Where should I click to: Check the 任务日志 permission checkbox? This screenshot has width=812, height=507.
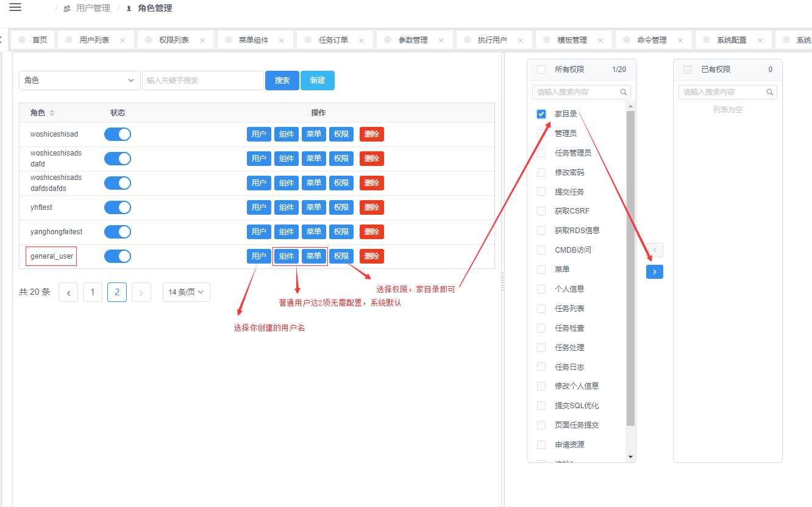[541, 367]
